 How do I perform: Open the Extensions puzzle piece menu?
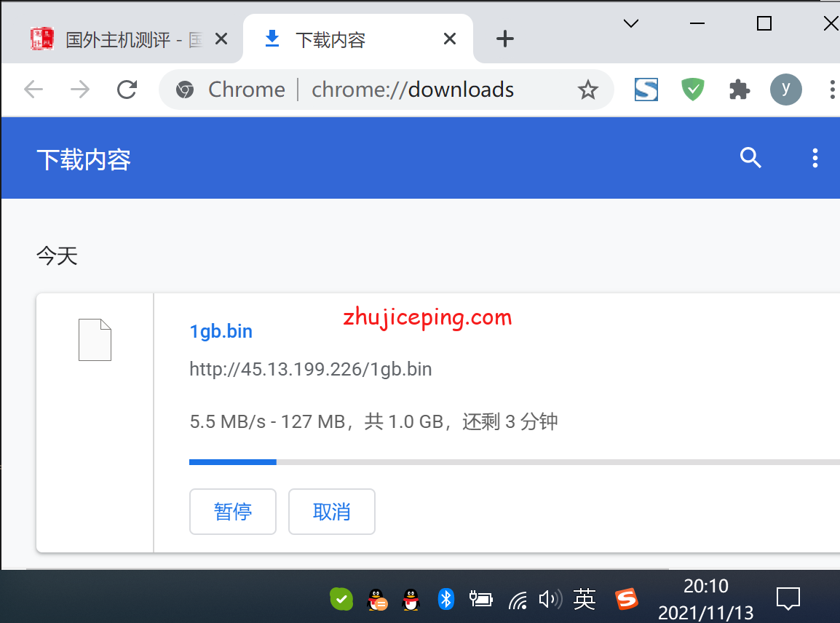(x=739, y=90)
